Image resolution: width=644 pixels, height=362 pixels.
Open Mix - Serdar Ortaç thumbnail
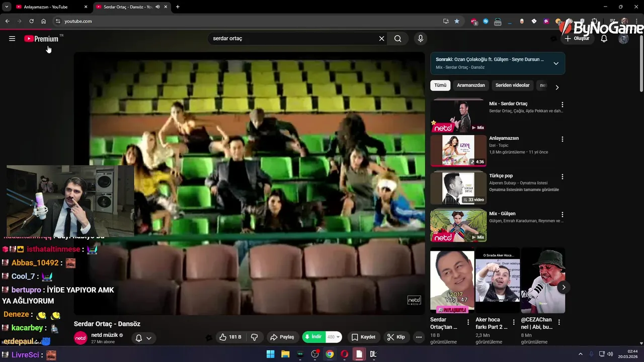458,116
